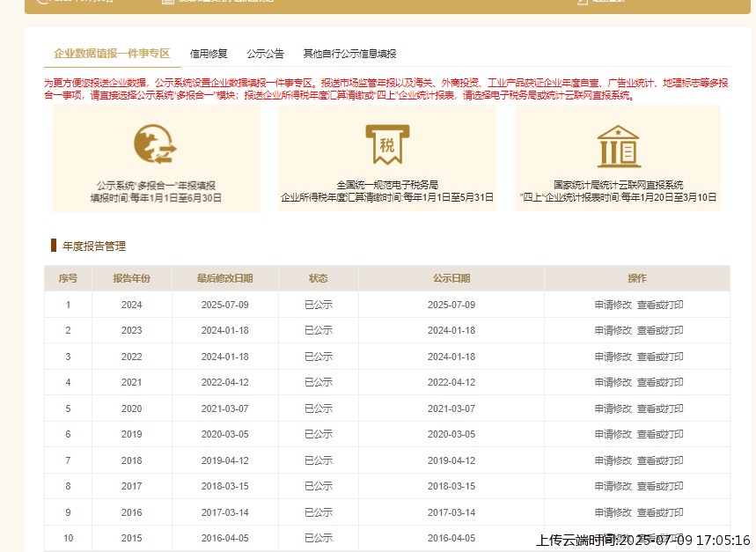Click last-modified date 2025-07-09
Viewport: 756px width, 552px height.
coord(224,305)
